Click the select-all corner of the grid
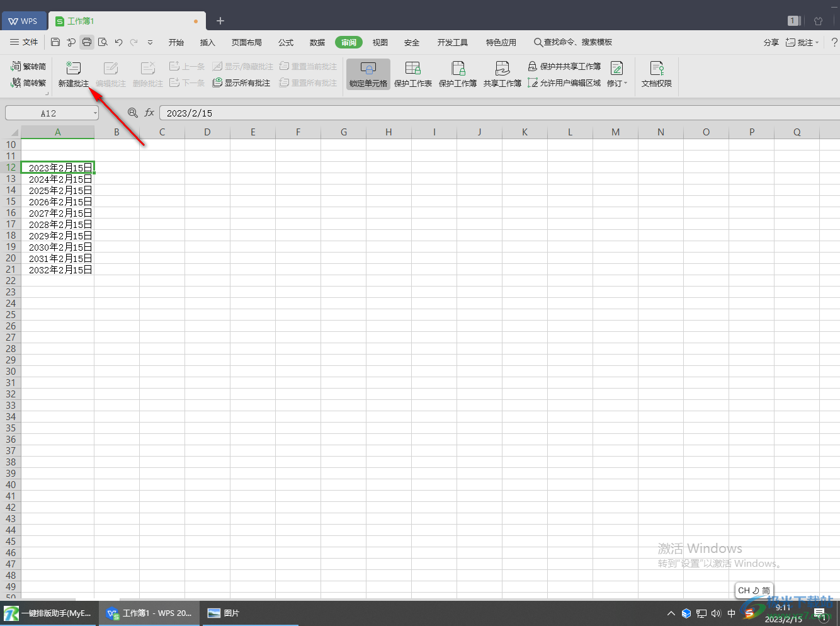 tap(11, 132)
